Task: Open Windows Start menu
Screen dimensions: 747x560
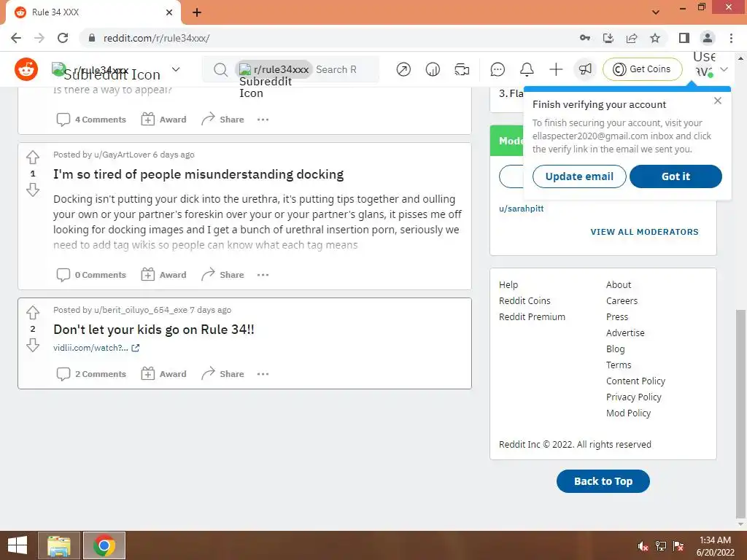Action: point(18,545)
